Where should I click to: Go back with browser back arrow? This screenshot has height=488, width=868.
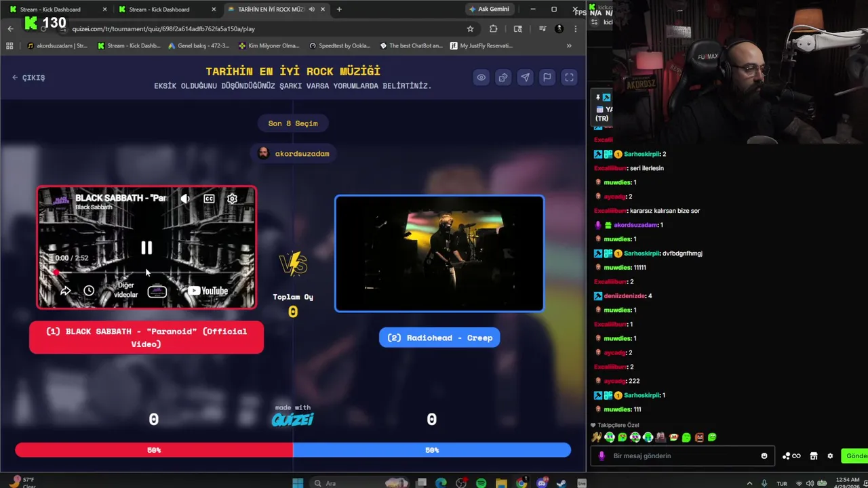point(10,28)
